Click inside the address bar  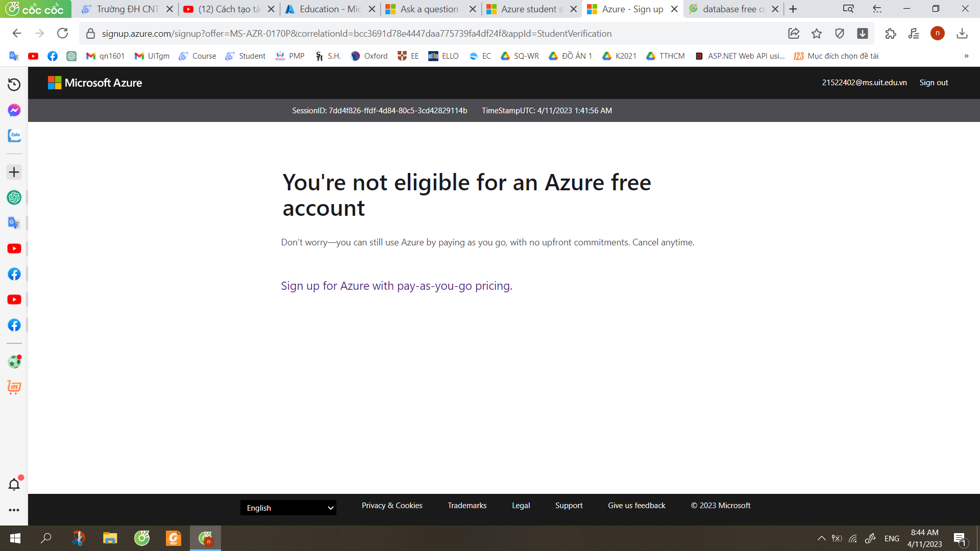pos(357,33)
